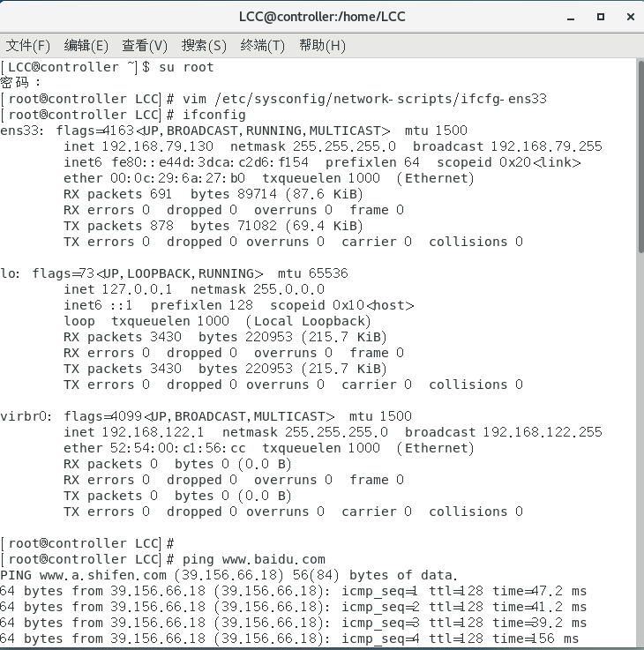Click the 'su root' command text
Screen dimensions: 644x650
point(186,67)
